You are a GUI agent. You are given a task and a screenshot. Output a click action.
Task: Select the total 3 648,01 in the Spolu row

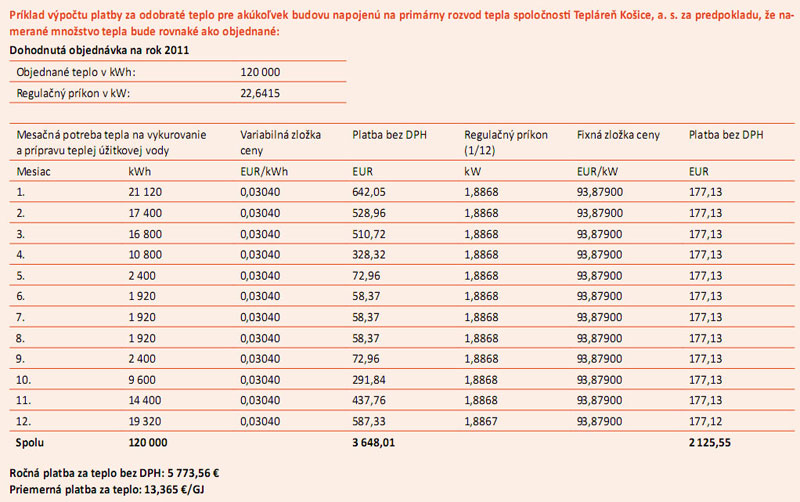tap(375, 441)
